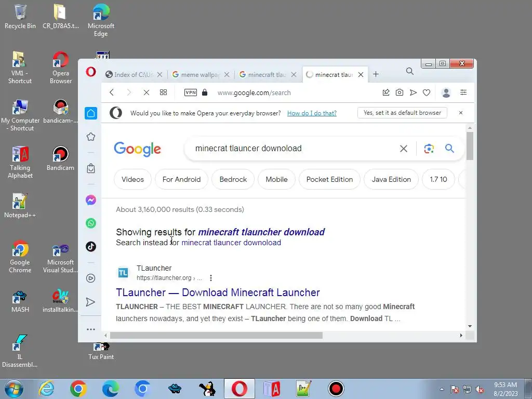The image size is (532, 399).
Task: Send page via My Flow arrow icon
Action: (413, 92)
